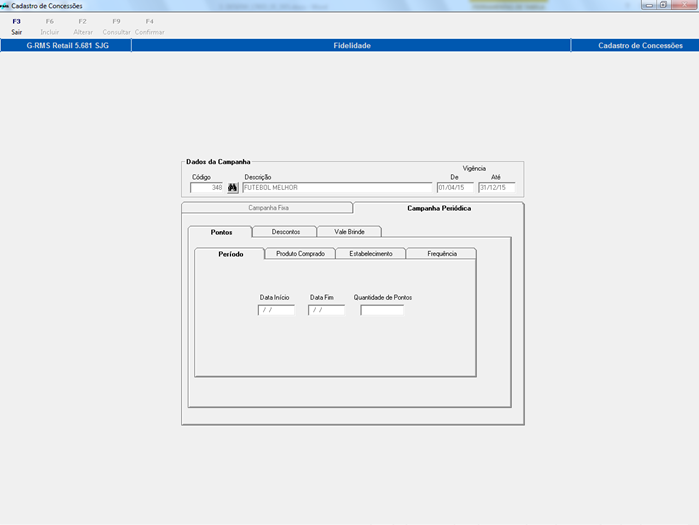This screenshot has width=699, height=525.
Task: Click the Data Fim date field
Action: click(326, 310)
